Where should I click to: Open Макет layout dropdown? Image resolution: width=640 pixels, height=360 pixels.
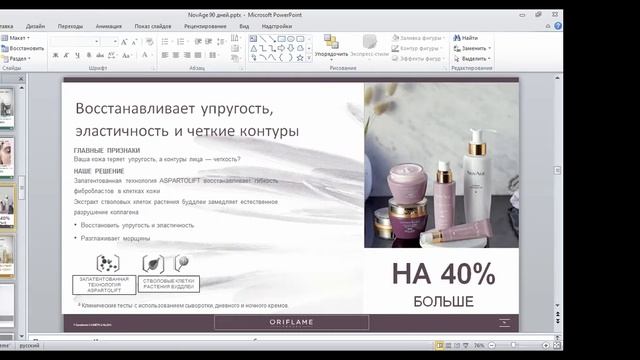coord(16,38)
